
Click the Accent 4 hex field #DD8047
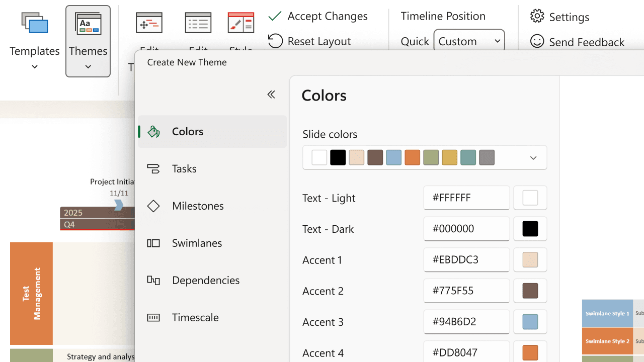pyautogui.click(x=466, y=351)
